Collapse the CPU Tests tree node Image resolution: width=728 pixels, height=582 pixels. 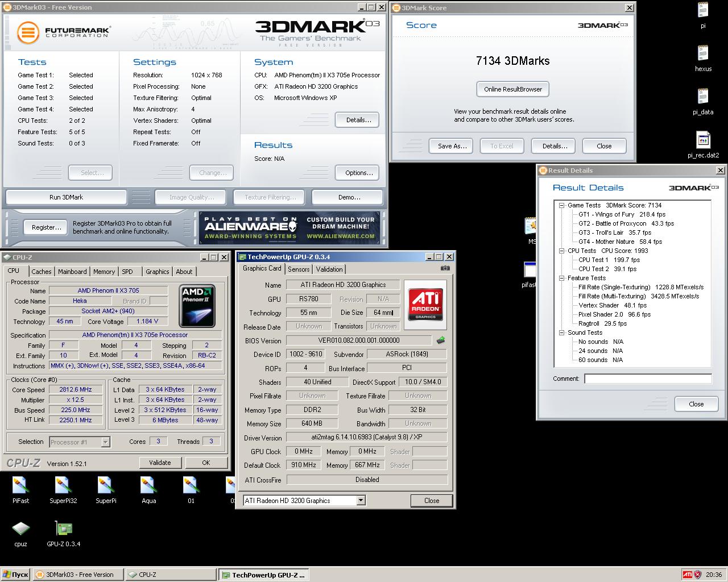561,251
